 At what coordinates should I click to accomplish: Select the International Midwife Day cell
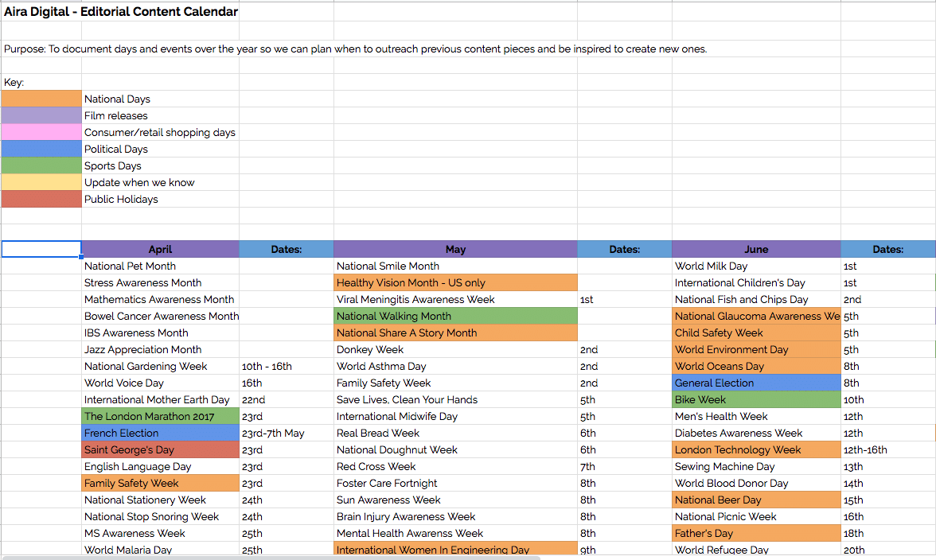(455, 416)
